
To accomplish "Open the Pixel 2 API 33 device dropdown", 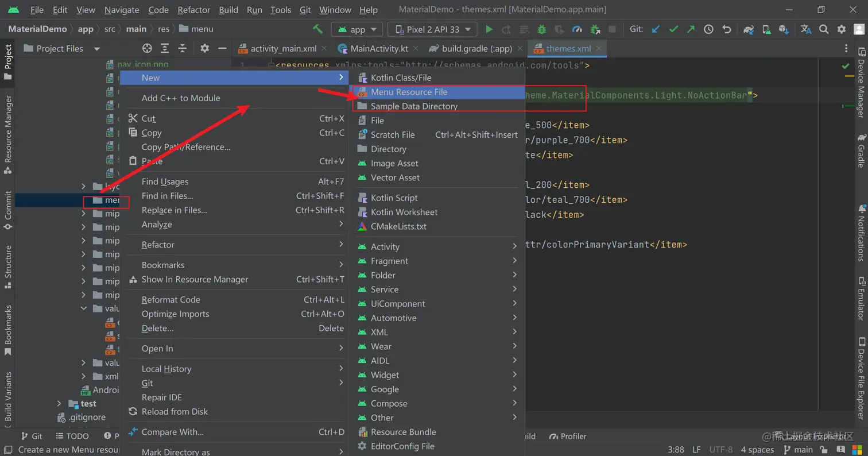I will click(x=432, y=29).
